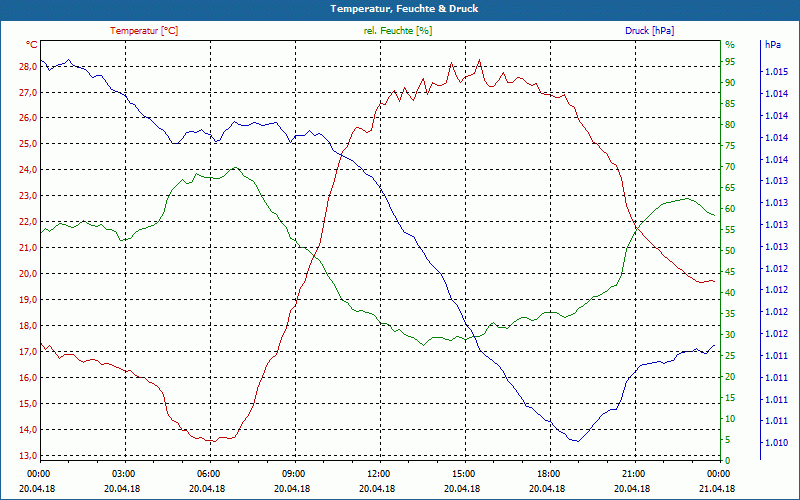This screenshot has height=500, width=800.
Task: Click the 1.010 tick on the pressure axis
Action: [776, 443]
